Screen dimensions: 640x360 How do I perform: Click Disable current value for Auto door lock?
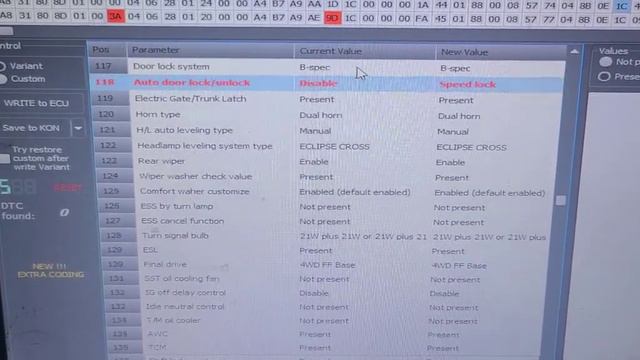[318, 83]
